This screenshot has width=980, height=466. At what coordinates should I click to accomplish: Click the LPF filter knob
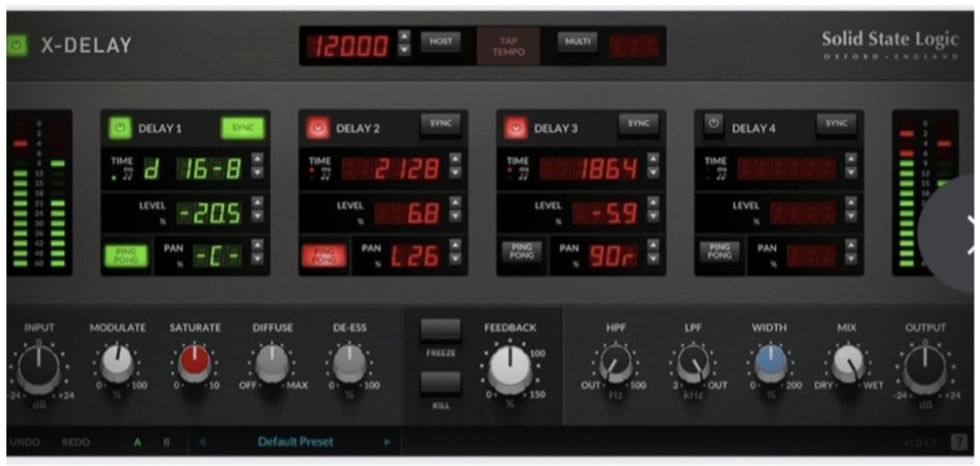pos(693,364)
